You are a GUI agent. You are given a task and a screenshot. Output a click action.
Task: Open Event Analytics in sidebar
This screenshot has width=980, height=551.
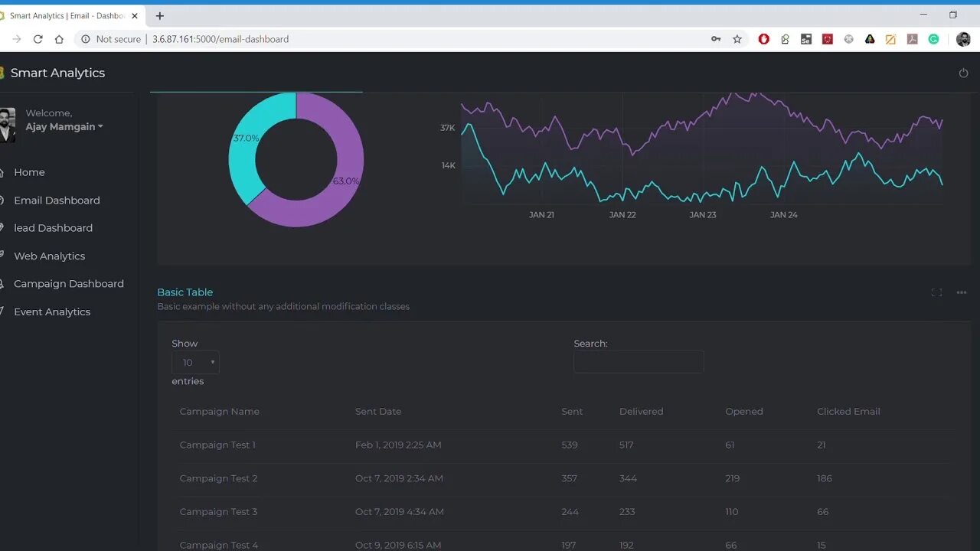(x=52, y=312)
